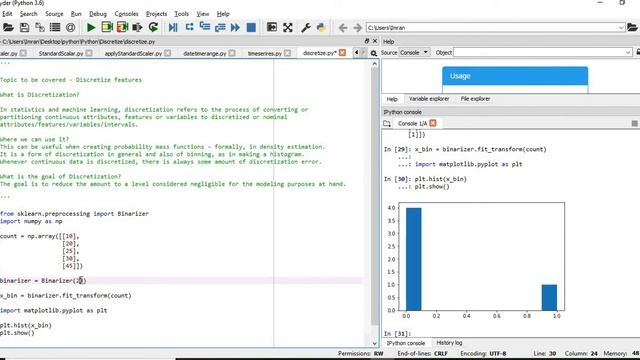Image resolution: width=640 pixels, height=360 pixels.
Task: Switch to the StandardScalar.py tab
Action: click(61, 53)
